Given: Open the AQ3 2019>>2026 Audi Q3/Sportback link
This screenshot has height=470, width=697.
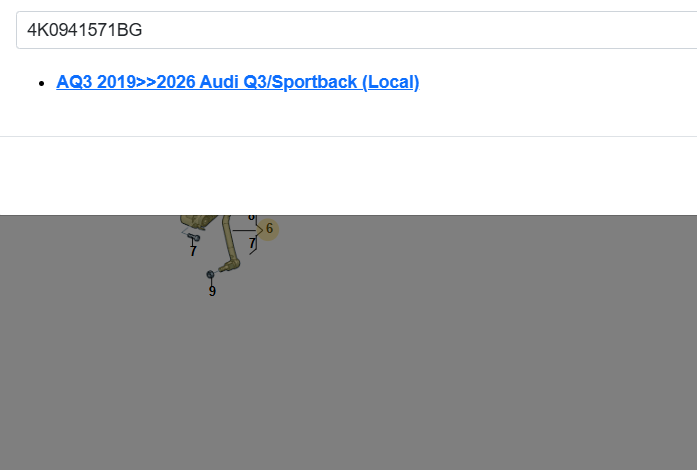Looking at the screenshot, I should point(238,82).
